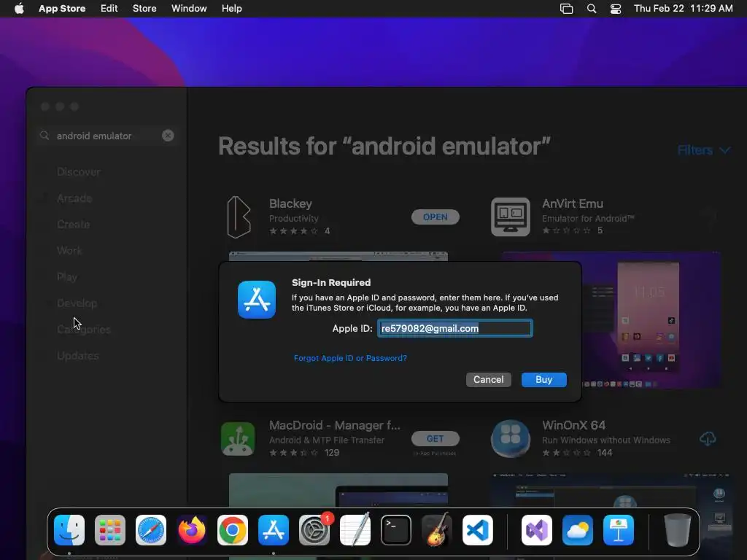
Task: Expand the Filters dropdown
Action: click(704, 150)
